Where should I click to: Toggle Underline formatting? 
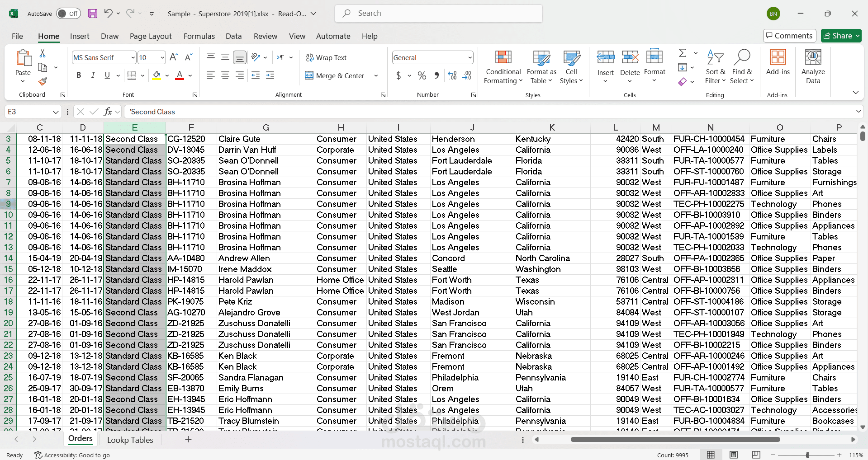(107, 75)
